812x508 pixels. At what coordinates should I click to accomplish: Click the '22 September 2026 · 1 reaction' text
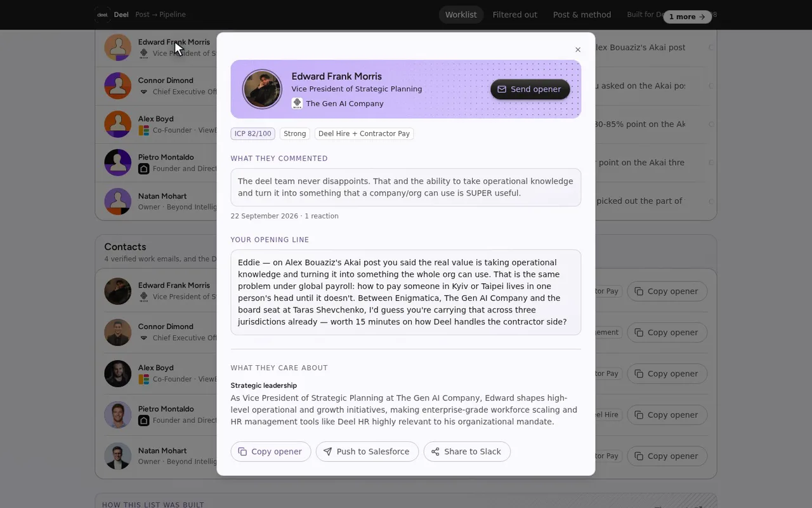(x=285, y=216)
